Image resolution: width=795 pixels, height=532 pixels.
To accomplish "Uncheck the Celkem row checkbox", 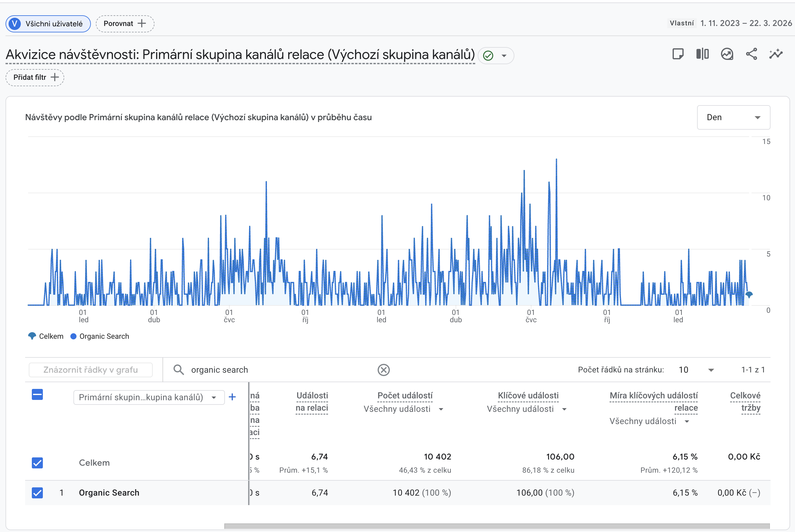I will click(x=37, y=463).
